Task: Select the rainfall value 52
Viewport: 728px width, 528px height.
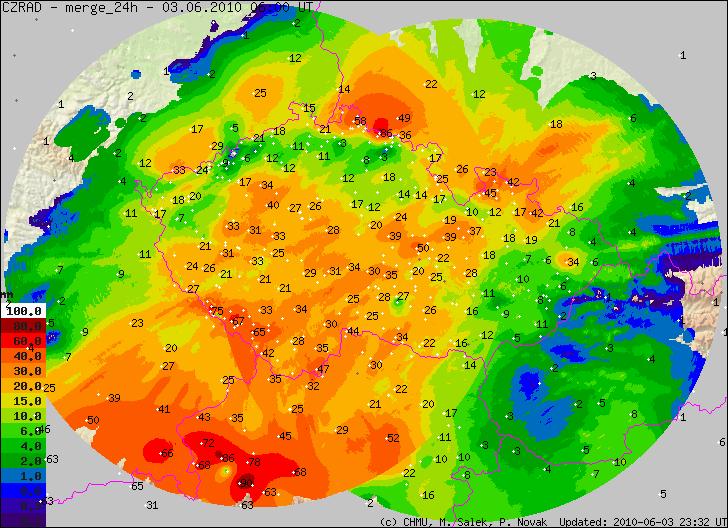Action: [393, 437]
